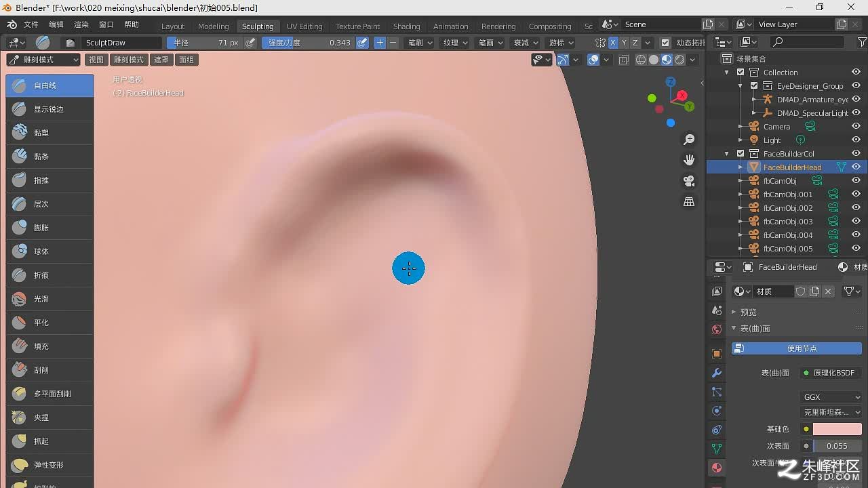Click the 使用节点 use nodes button
The width and height of the screenshot is (868, 488).
click(796, 348)
